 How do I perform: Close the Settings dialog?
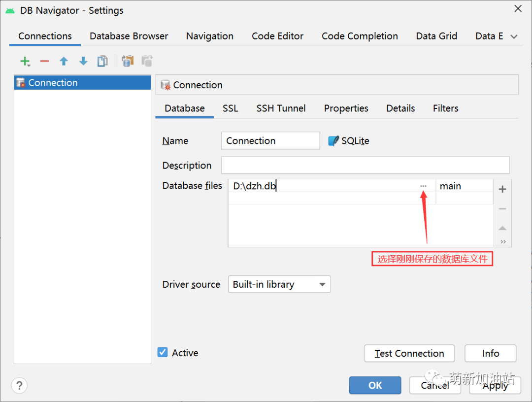518,8
